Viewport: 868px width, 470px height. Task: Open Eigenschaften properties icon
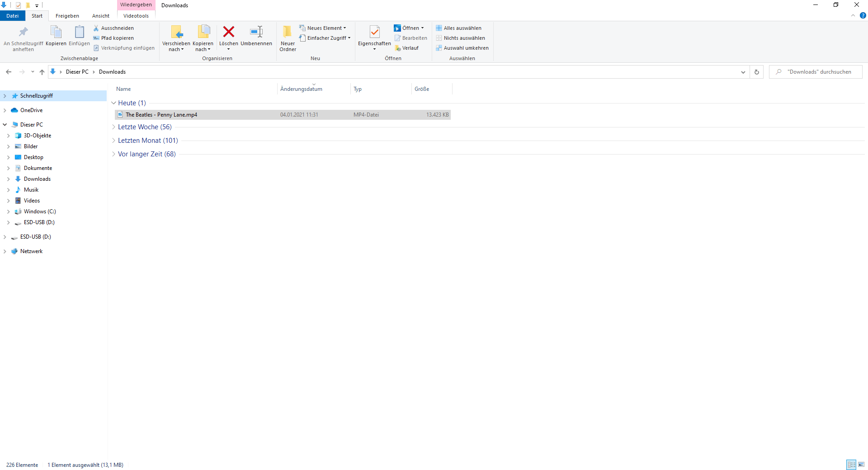[x=374, y=32]
